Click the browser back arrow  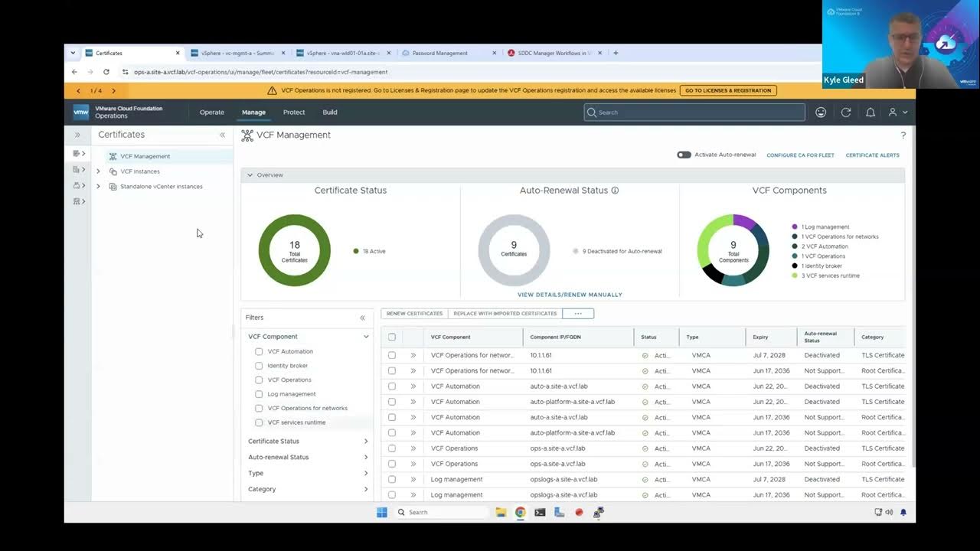coord(74,72)
